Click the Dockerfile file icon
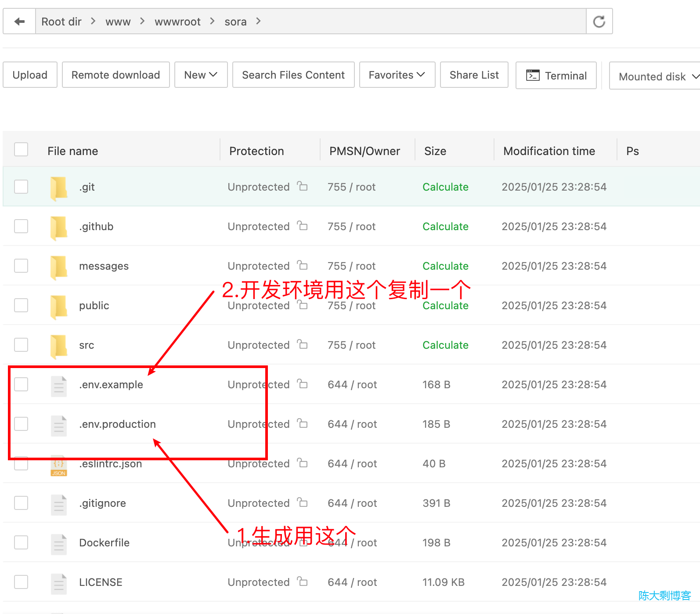The width and height of the screenshot is (700, 614). click(59, 544)
